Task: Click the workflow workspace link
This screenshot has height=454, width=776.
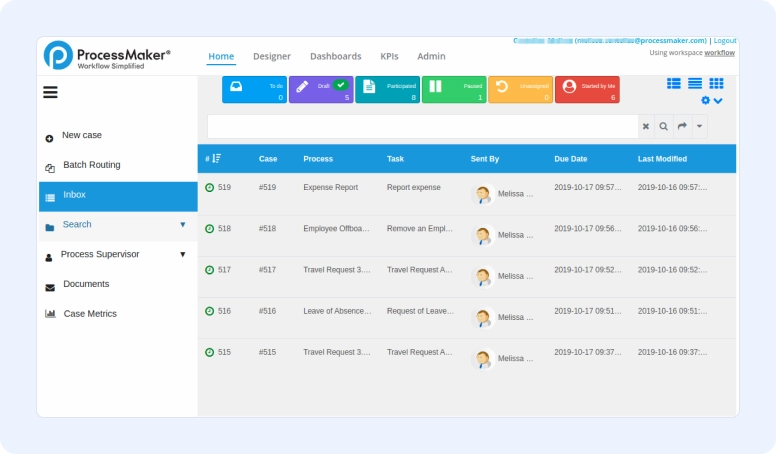Action: (x=719, y=52)
